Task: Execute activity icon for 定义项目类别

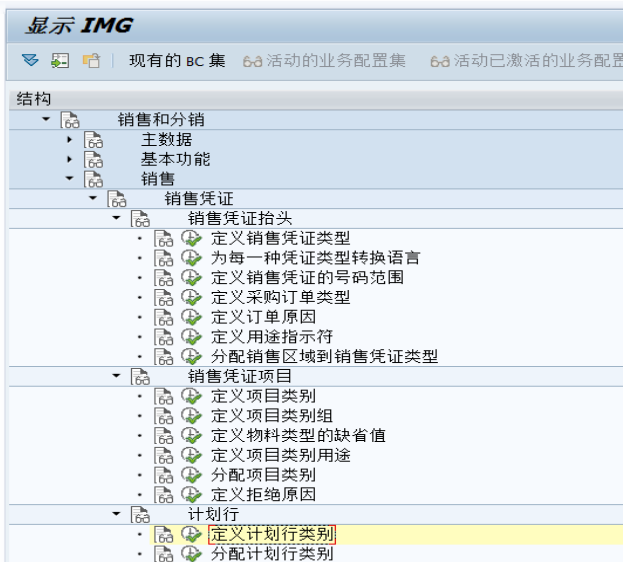Action: [x=192, y=396]
